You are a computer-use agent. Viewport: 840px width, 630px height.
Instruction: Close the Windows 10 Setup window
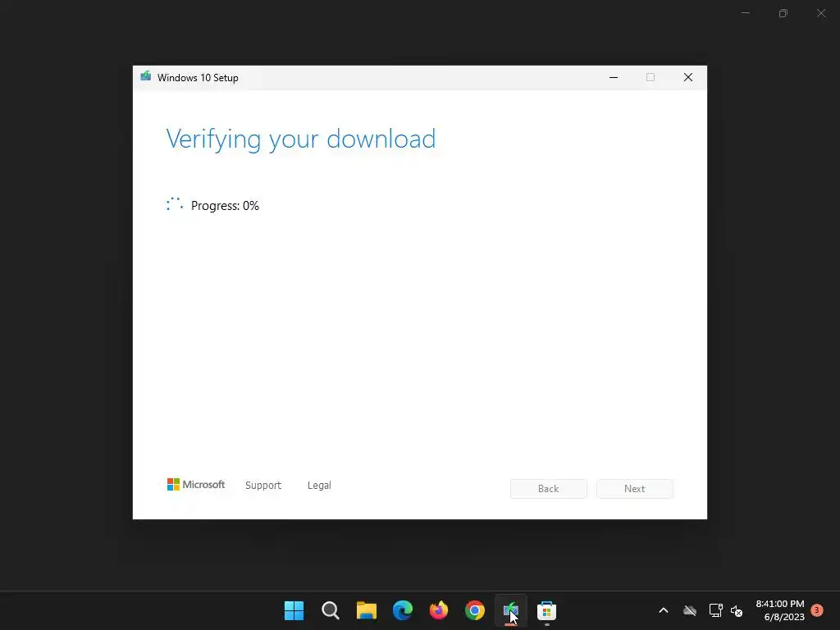pyautogui.click(x=688, y=78)
